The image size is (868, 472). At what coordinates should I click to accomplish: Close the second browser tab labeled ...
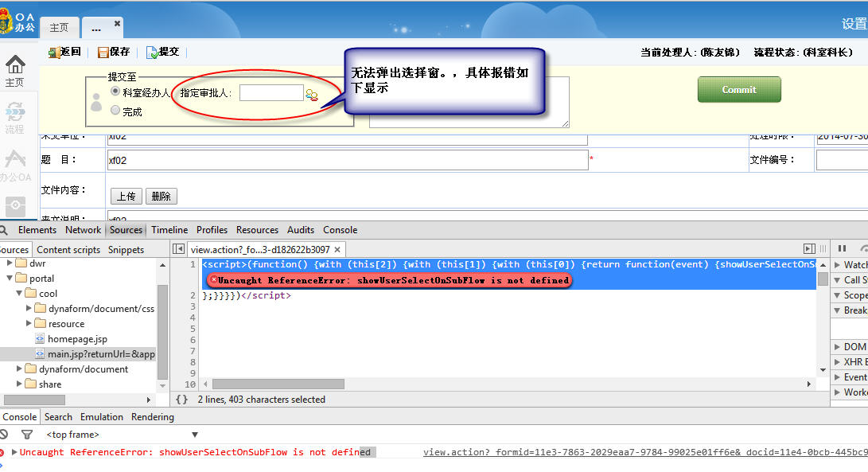coord(117,24)
